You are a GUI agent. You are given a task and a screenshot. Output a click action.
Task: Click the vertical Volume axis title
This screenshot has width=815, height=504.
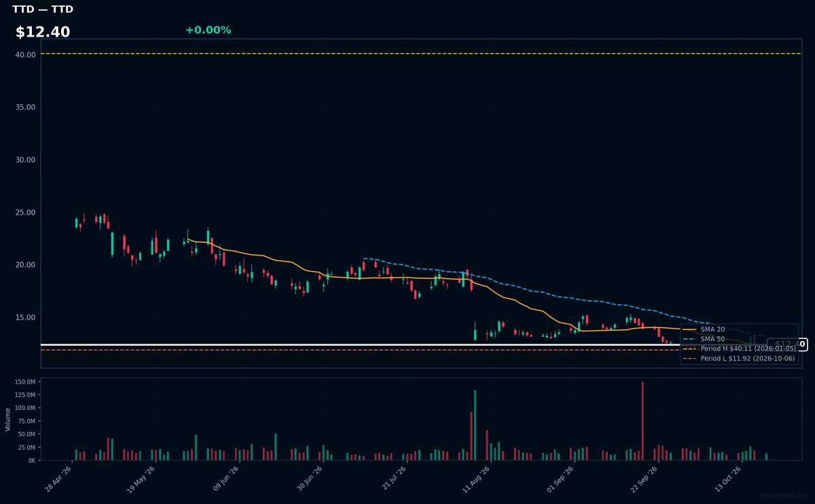point(8,419)
